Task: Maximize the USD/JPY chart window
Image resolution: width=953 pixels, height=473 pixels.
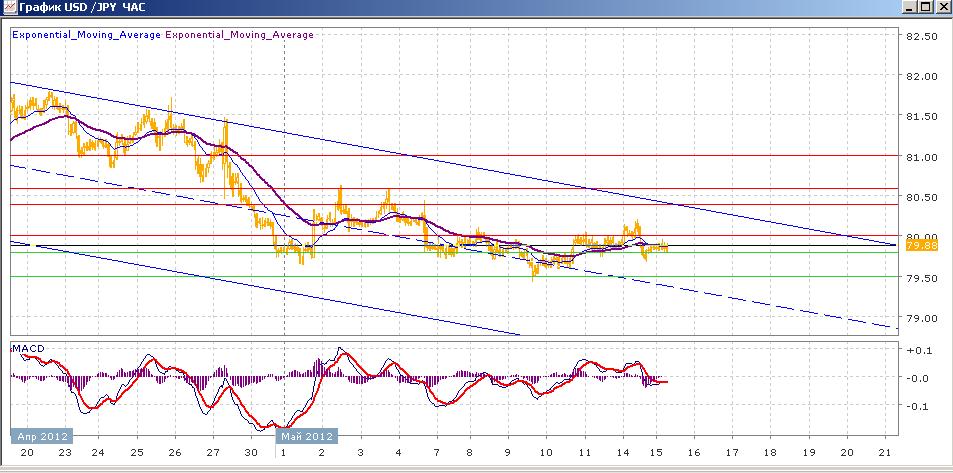Action: (x=925, y=7)
